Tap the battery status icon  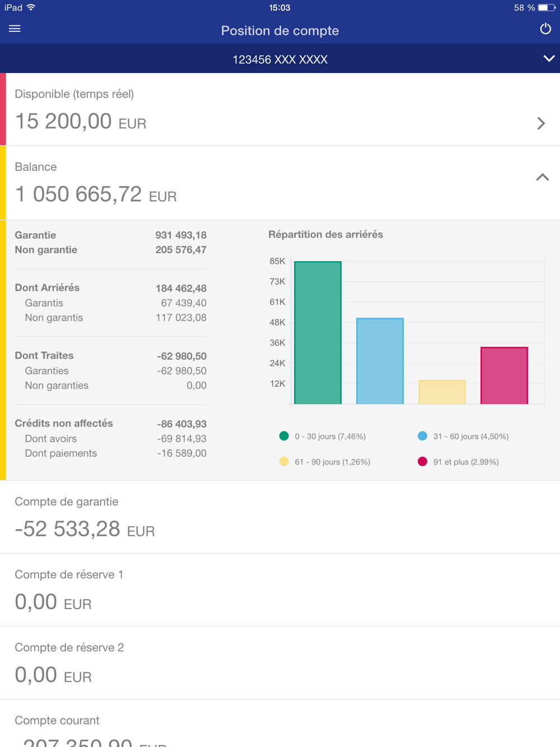pos(546,8)
